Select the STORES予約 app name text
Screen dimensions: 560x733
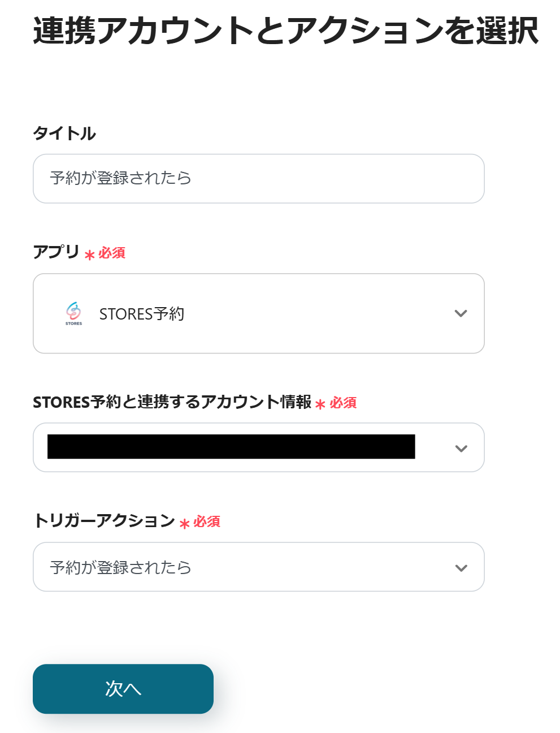(142, 314)
